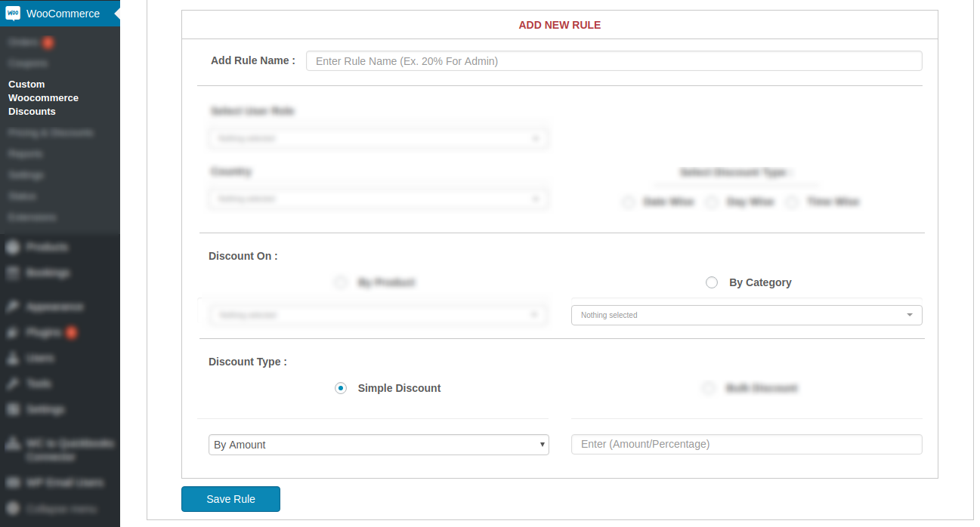Click the WooCommerce logo icon
Viewport: 980px width, 527px height.
[x=13, y=14]
